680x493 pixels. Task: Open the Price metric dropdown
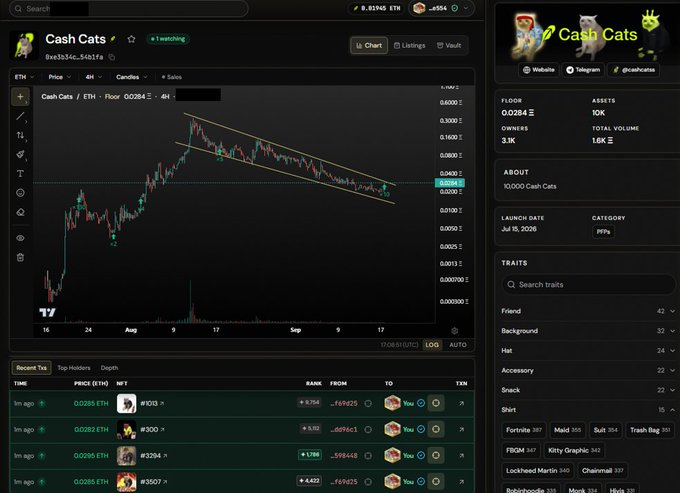point(59,77)
